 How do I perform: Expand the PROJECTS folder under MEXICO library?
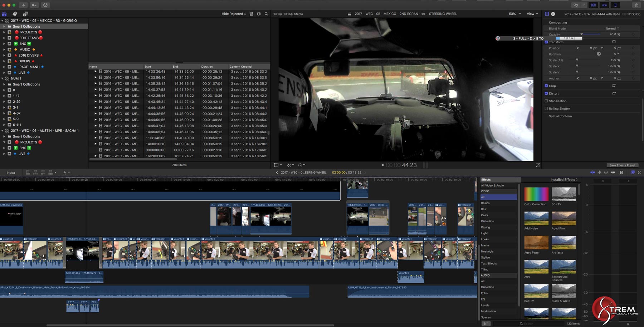pyautogui.click(x=4, y=32)
